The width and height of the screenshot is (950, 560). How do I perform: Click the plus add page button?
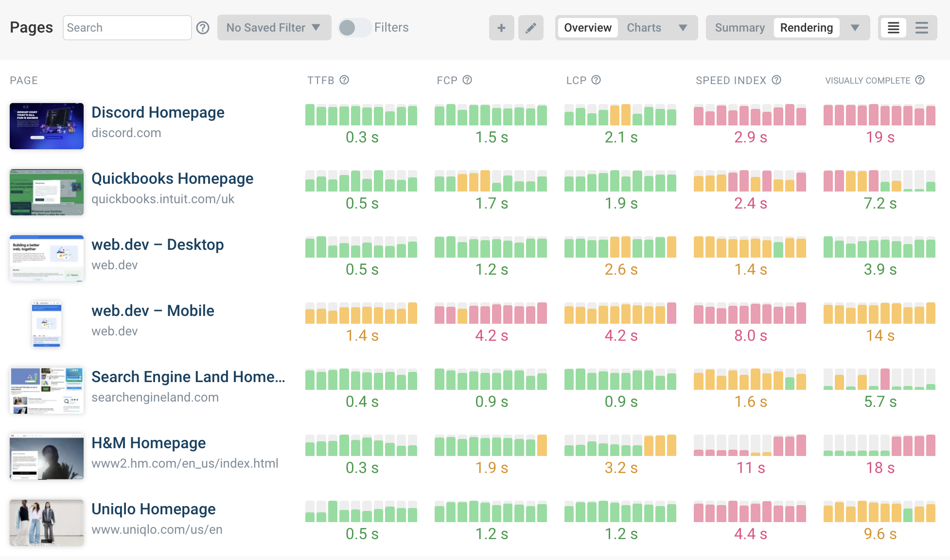pos(501,28)
